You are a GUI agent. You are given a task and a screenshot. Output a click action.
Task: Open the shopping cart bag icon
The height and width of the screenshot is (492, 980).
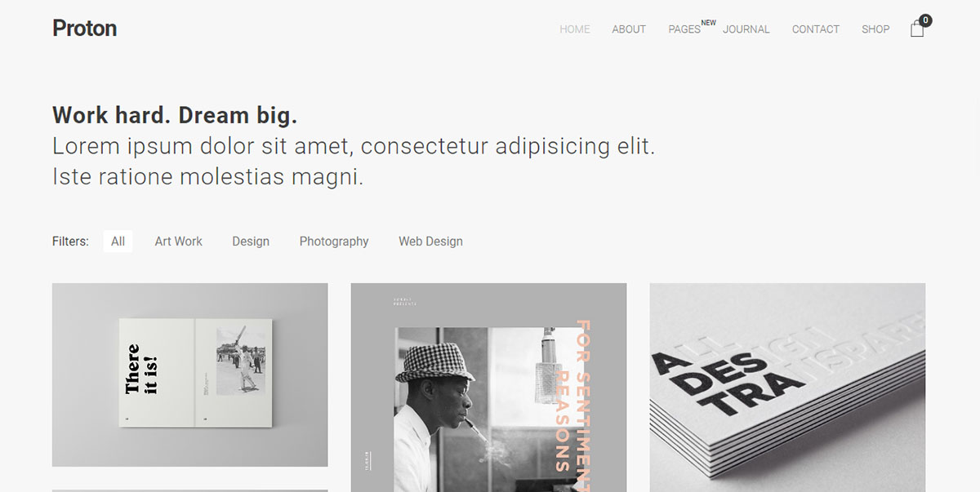917,29
